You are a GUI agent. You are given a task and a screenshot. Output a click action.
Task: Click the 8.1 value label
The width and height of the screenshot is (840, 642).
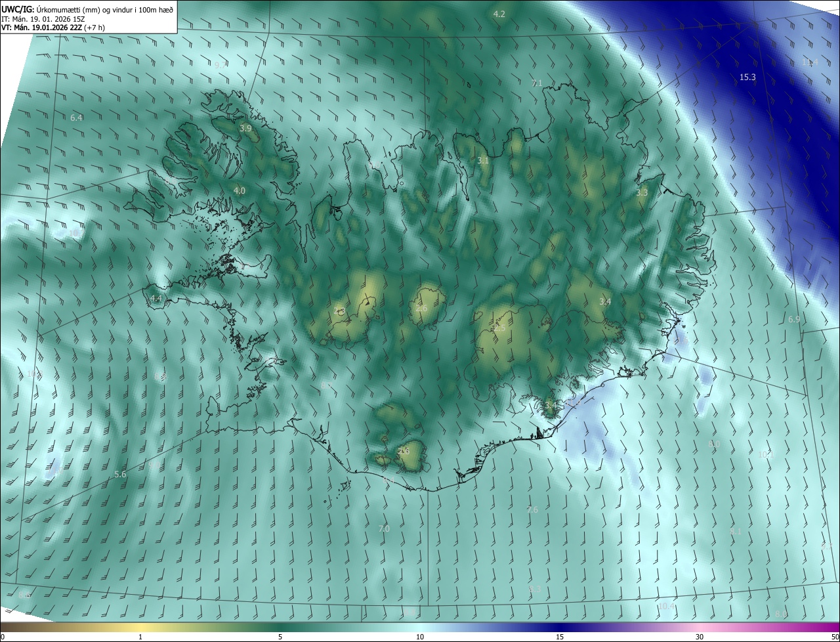pos(736,531)
